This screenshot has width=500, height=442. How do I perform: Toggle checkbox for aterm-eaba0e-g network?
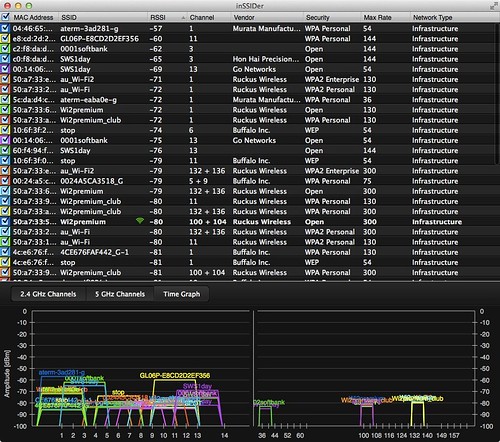5,99
